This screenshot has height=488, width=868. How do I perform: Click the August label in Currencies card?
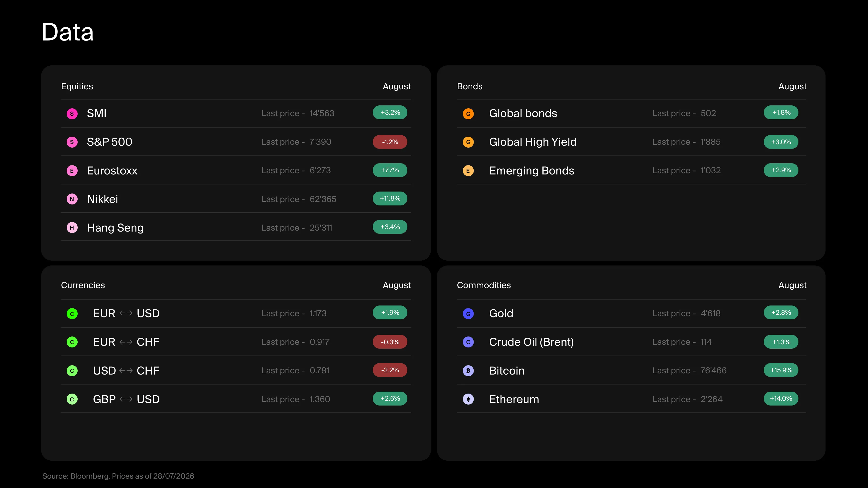(397, 285)
